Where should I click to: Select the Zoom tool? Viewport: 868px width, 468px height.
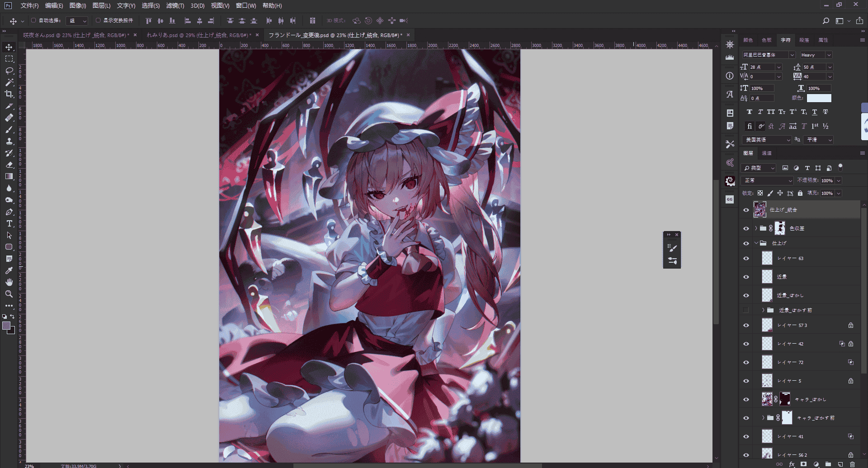(x=9, y=294)
